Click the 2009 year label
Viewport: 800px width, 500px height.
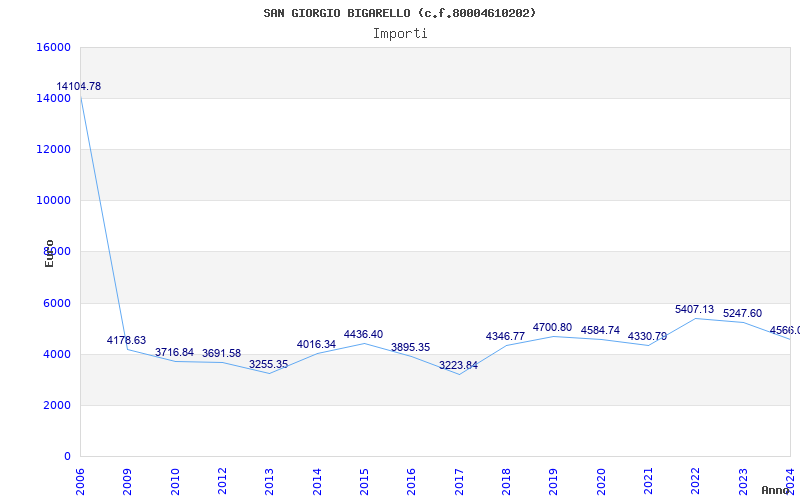point(128,481)
